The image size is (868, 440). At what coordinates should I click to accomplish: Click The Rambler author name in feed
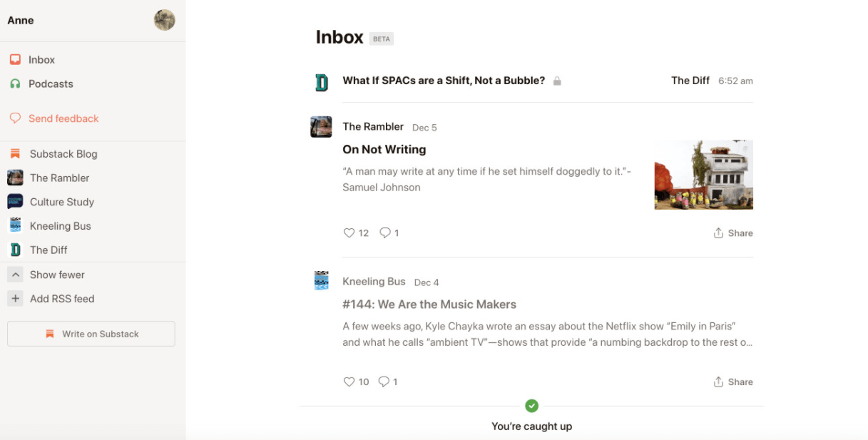point(373,126)
